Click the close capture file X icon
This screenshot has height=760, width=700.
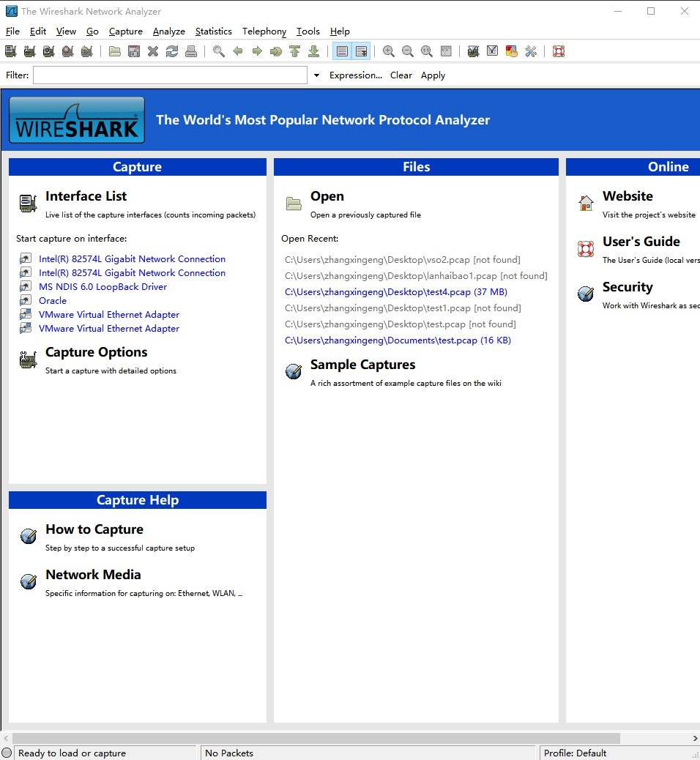(153, 51)
